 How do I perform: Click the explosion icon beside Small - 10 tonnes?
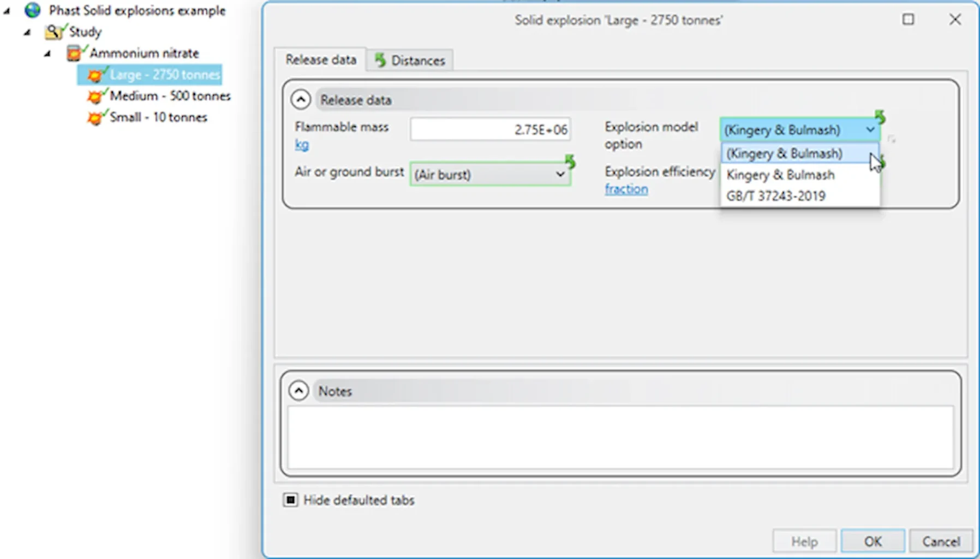(x=95, y=117)
